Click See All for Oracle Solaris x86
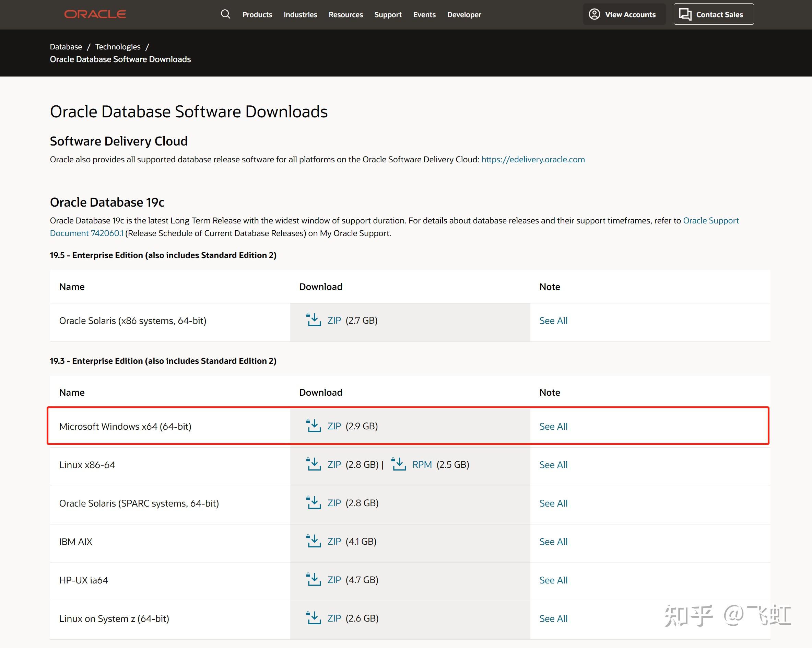The image size is (812, 648). (x=553, y=321)
